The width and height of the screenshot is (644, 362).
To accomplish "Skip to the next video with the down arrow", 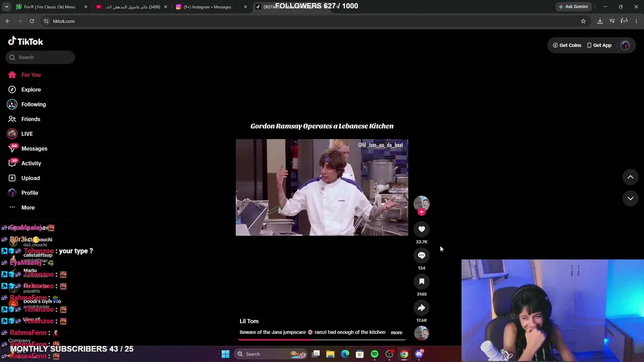I will pyautogui.click(x=630, y=199).
